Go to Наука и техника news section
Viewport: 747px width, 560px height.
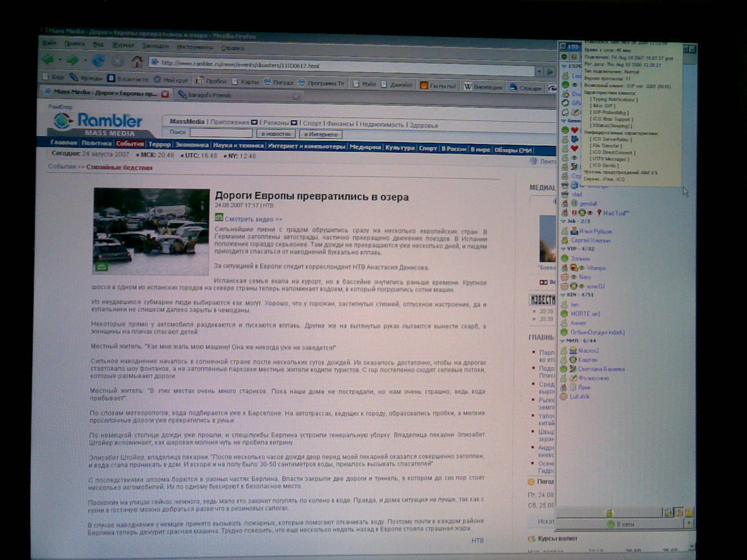coord(238,145)
